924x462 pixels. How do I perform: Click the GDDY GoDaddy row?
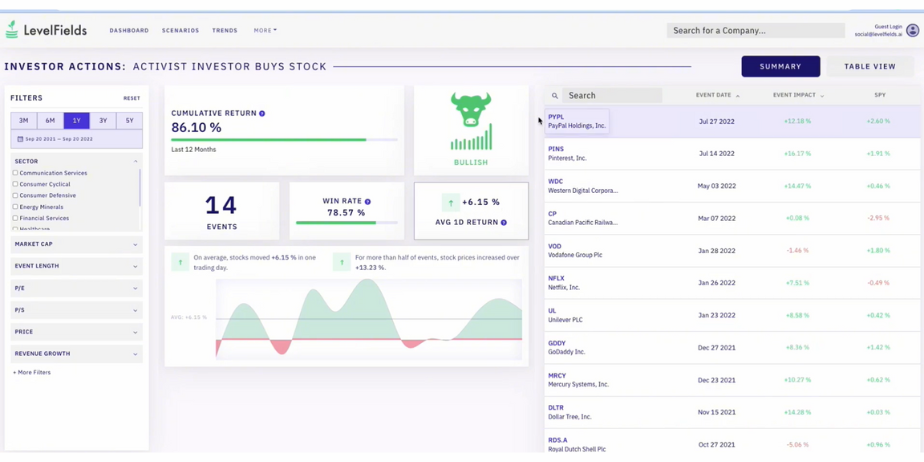[x=732, y=348]
